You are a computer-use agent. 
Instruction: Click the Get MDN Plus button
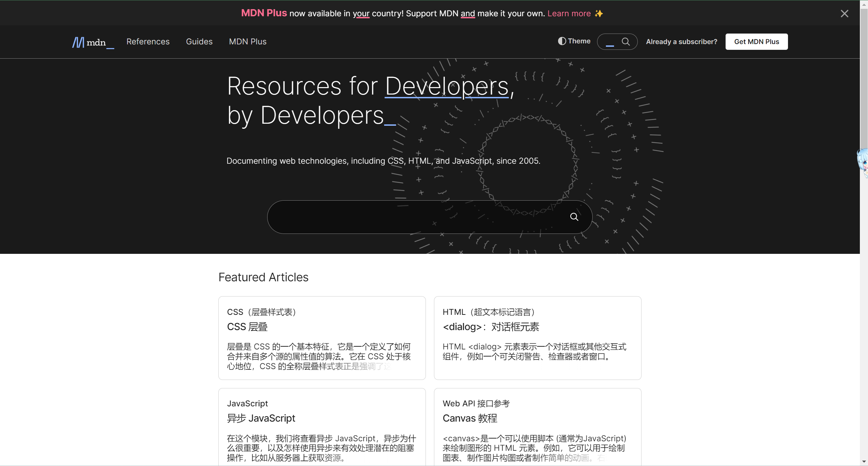click(756, 42)
